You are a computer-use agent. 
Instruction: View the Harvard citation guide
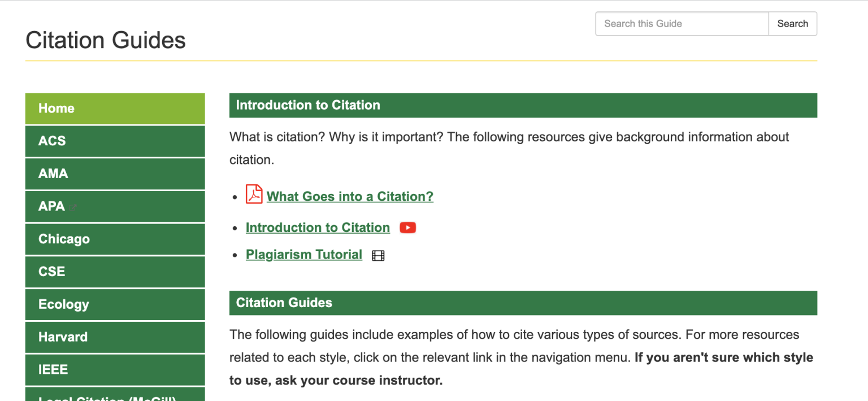115,337
